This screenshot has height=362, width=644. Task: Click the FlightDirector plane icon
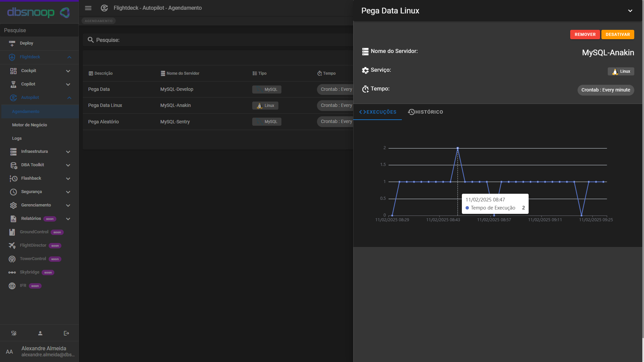[x=12, y=245]
